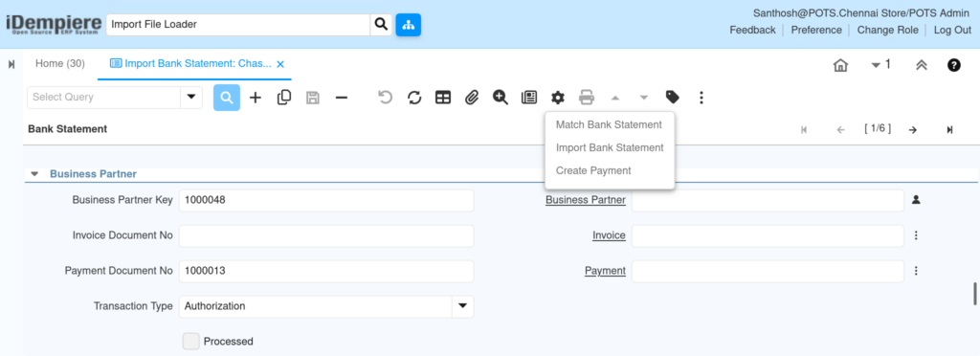Click the Payment Document No field

[326, 271]
